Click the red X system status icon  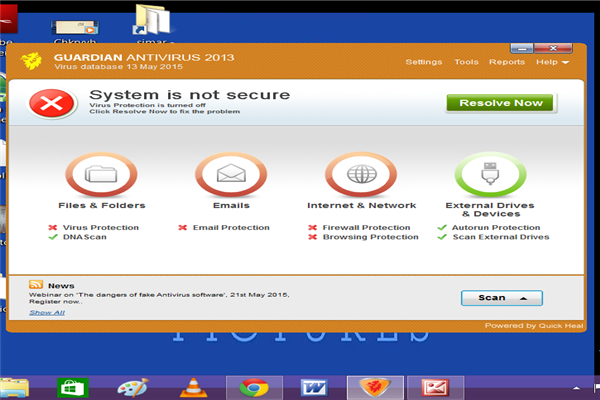click(x=52, y=103)
